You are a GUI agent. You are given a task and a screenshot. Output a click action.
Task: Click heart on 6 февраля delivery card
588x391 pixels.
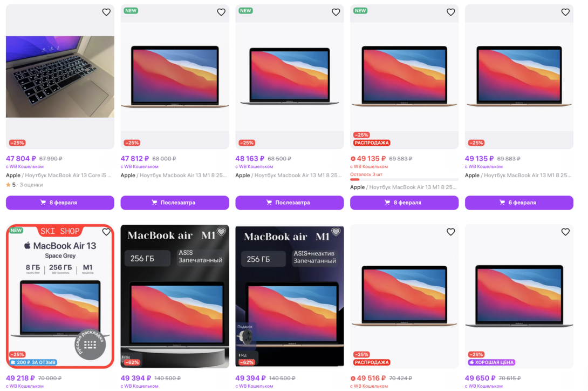(565, 12)
